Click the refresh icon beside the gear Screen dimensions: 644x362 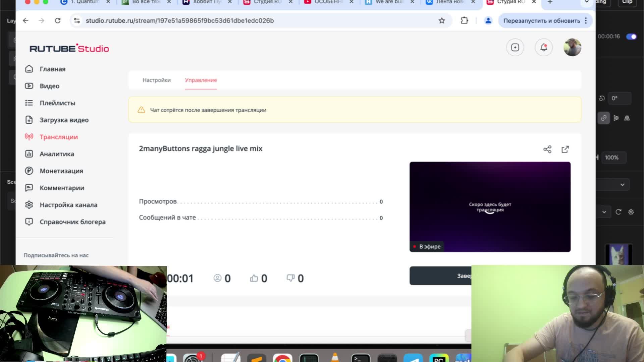pos(619,212)
